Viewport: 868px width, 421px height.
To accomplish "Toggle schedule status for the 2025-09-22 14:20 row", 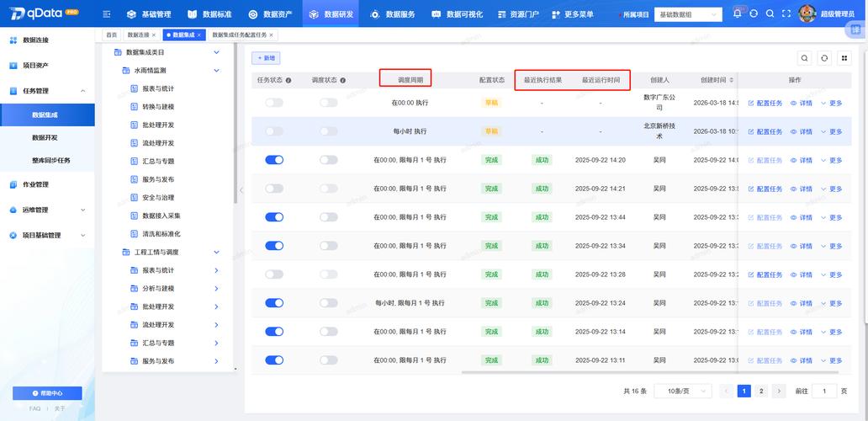I will (328, 159).
